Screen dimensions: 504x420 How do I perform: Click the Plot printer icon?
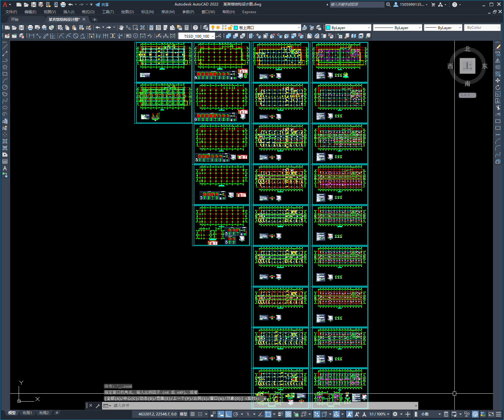(30, 28)
